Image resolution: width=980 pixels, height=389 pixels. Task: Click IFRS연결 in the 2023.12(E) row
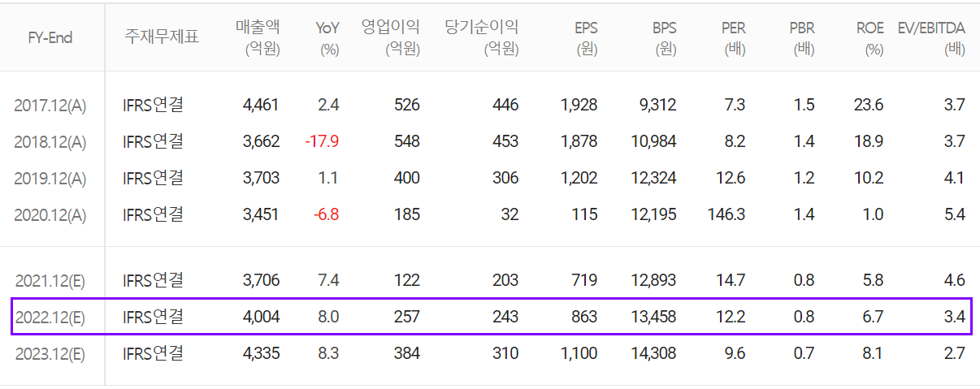153,353
